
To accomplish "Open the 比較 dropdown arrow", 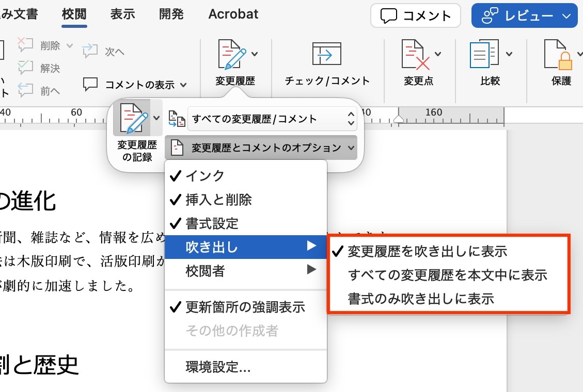I will coord(509,54).
